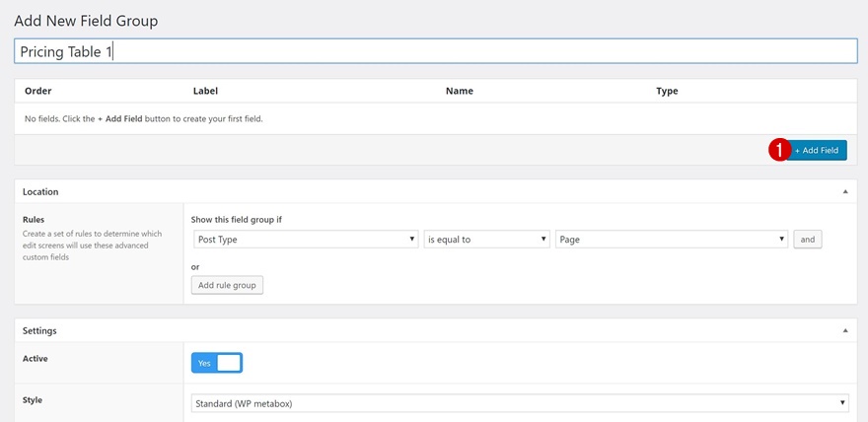Image resolution: width=868 pixels, height=422 pixels.
Task: Open the 'is equal to' operator dropdown
Action: 486,240
